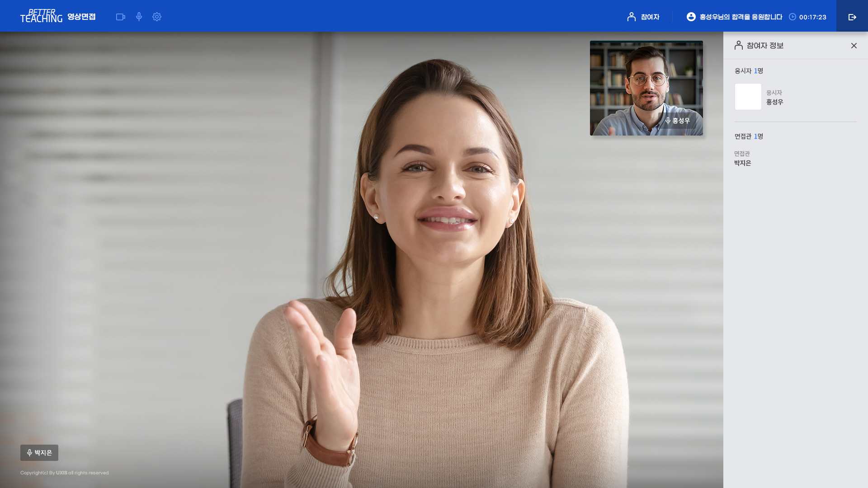Mute the microphone from header toolbar

pos(139,17)
